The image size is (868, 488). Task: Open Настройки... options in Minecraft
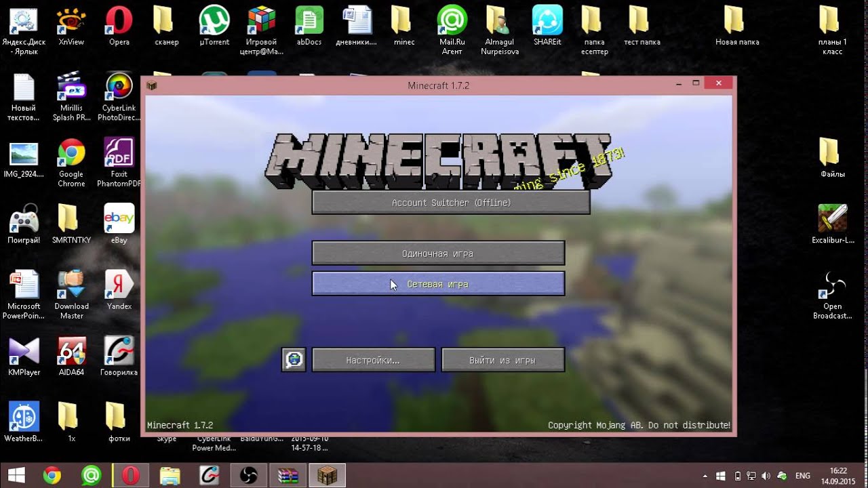coord(373,360)
